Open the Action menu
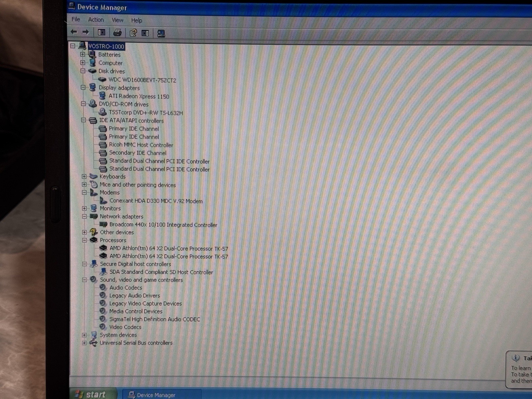Viewport: 532px width, 399px height. coord(96,20)
